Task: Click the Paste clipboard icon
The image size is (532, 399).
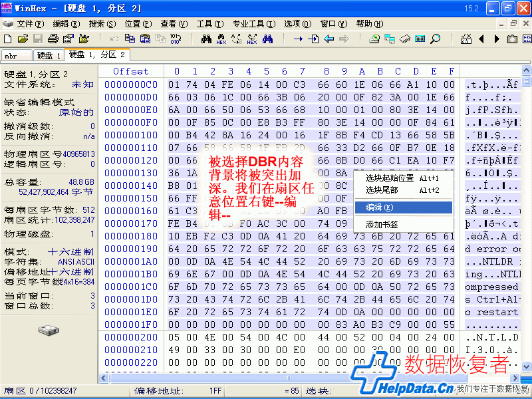Action: click(x=145, y=39)
